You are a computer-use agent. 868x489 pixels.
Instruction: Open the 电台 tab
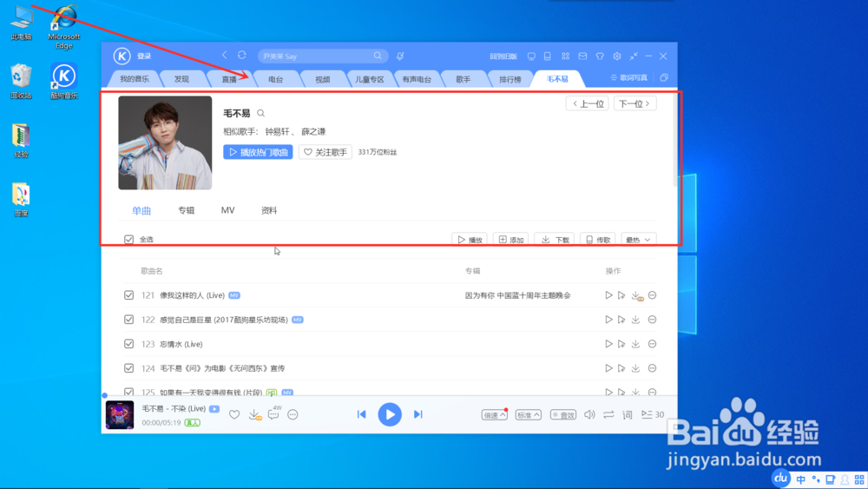tap(276, 79)
